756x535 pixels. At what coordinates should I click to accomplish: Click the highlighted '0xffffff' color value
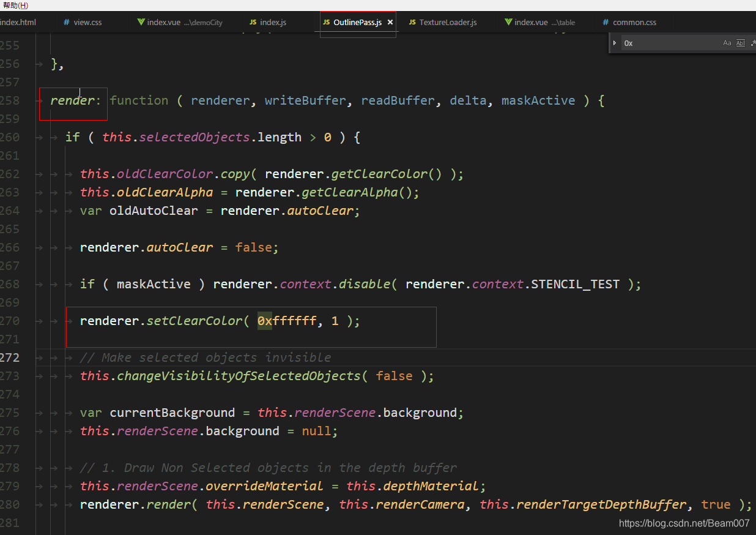[x=287, y=321]
